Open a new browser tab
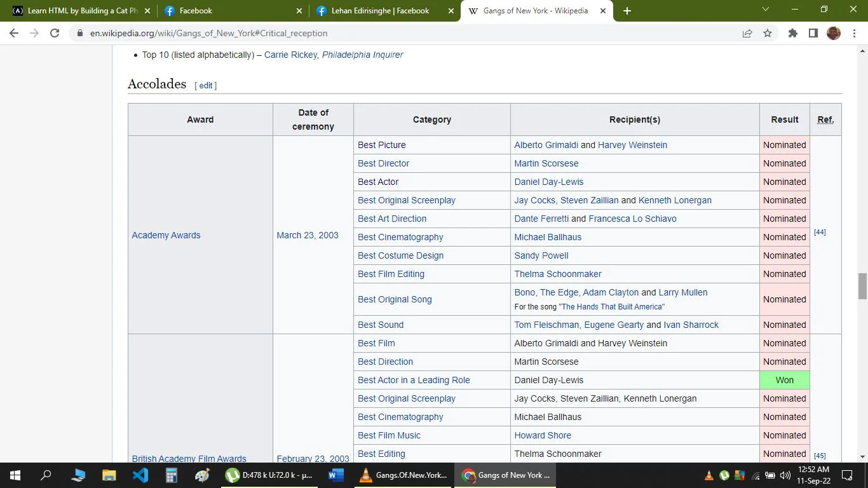Image resolution: width=868 pixels, height=488 pixels. (627, 11)
